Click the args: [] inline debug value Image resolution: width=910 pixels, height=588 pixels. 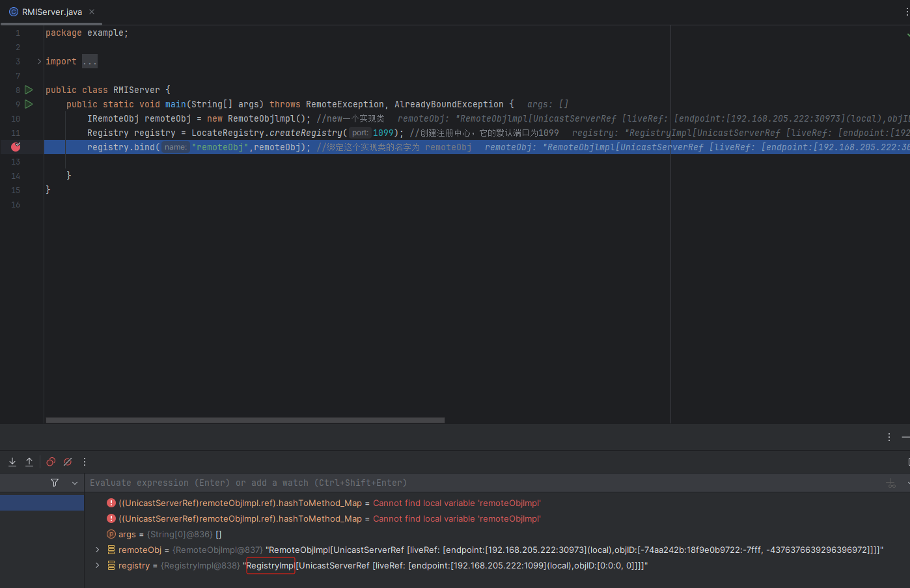pyautogui.click(x=547, y=104)
